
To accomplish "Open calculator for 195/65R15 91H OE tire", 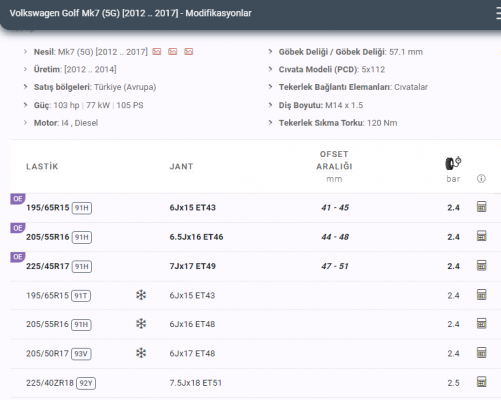I will pos(481,207).
